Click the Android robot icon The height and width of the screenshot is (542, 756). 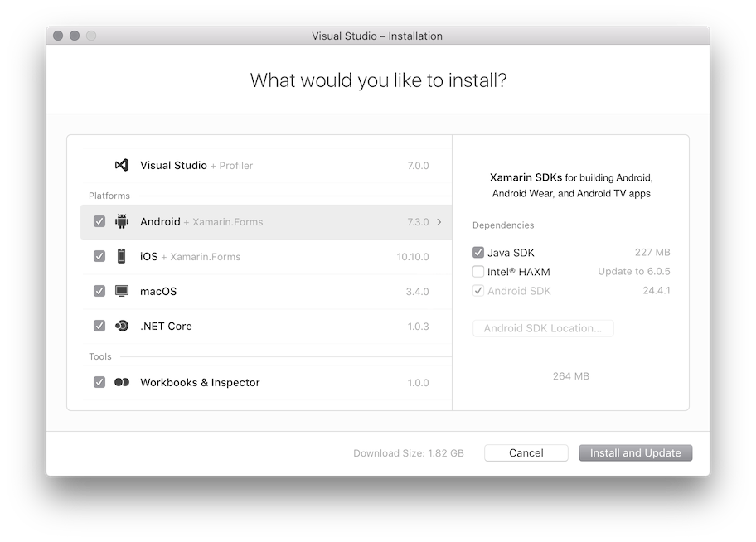(x=122, y=222)
